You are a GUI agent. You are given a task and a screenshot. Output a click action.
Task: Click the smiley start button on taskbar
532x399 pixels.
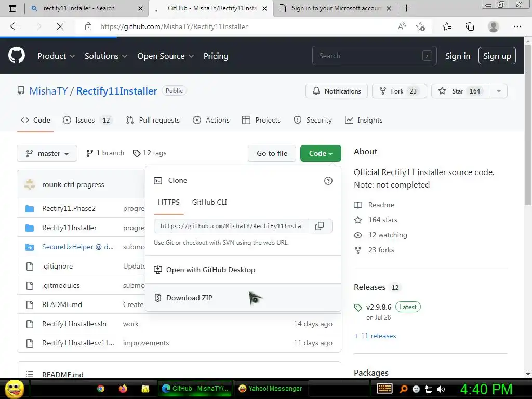tap(14, 389)
